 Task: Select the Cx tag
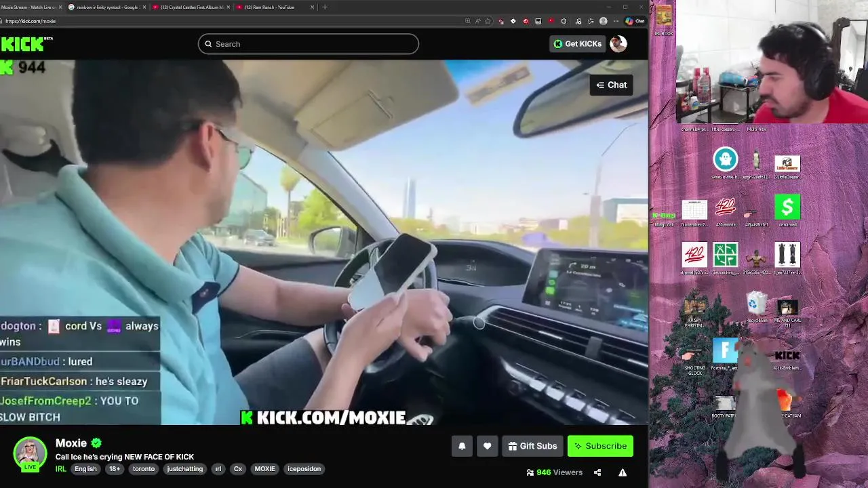pyautogui.click(x=238, y=469)
